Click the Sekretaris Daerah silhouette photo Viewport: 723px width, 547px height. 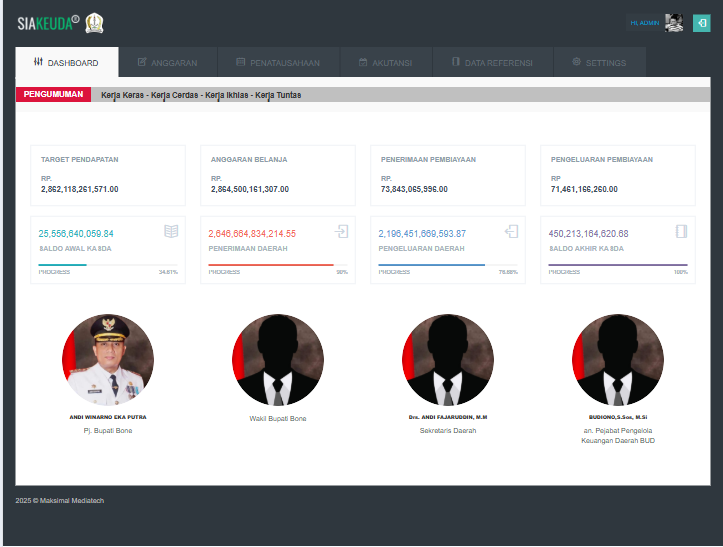pyautogui.click(x=448, y=360)
